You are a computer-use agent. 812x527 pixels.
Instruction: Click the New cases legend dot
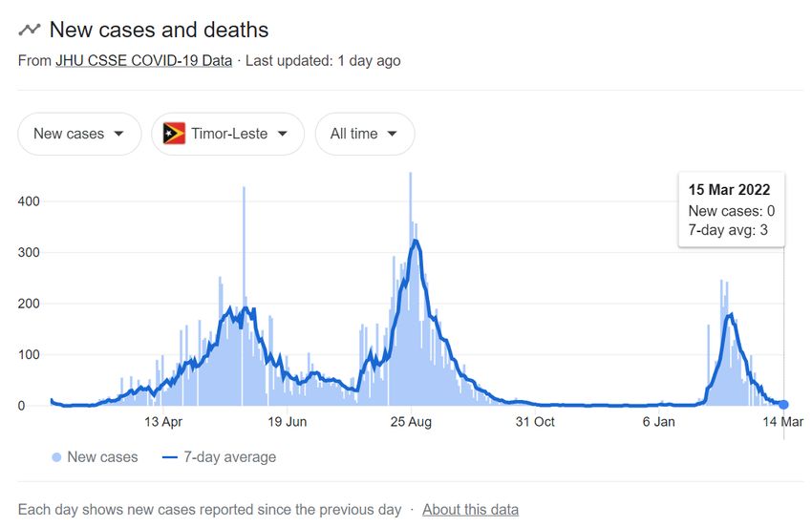click(56, 457)
